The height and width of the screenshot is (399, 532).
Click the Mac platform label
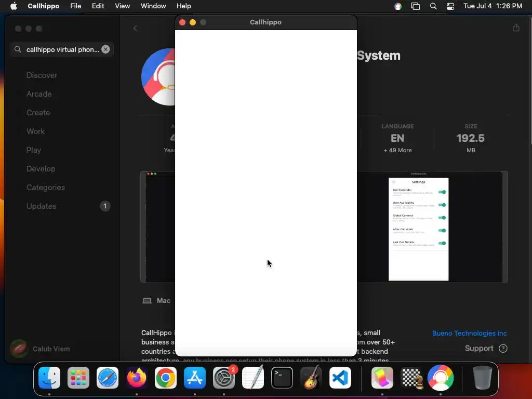163,301
